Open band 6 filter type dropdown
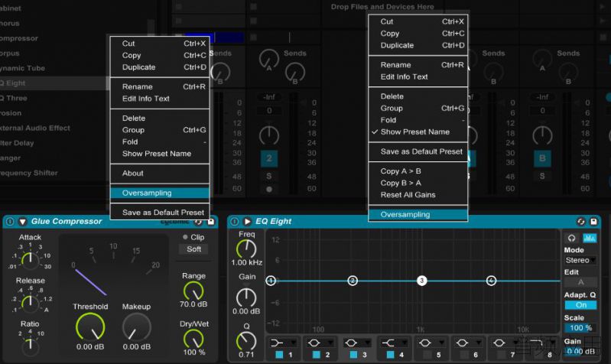The width and height of the screenshot is (611, 364). click(469, 343)
